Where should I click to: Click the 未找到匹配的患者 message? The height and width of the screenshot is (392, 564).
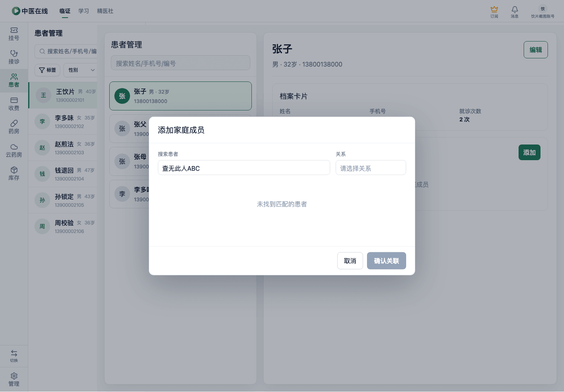coord(282,204)
